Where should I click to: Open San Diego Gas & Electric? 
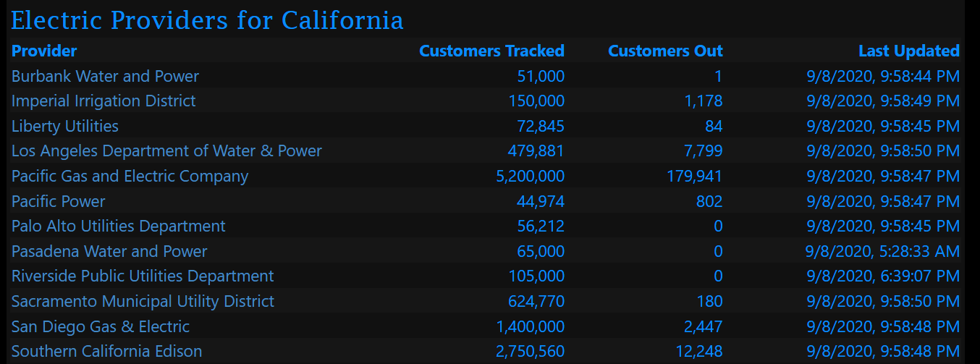101,326
